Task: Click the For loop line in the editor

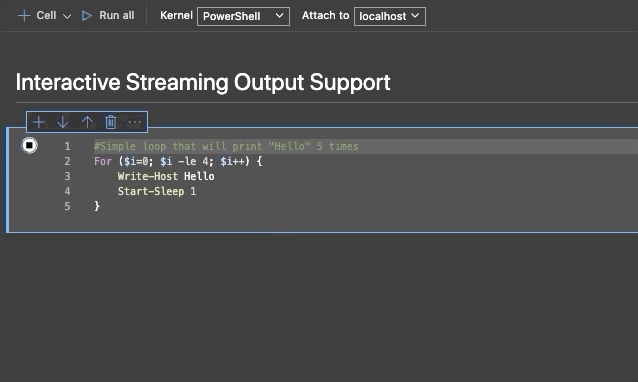Action: point(178,162)
